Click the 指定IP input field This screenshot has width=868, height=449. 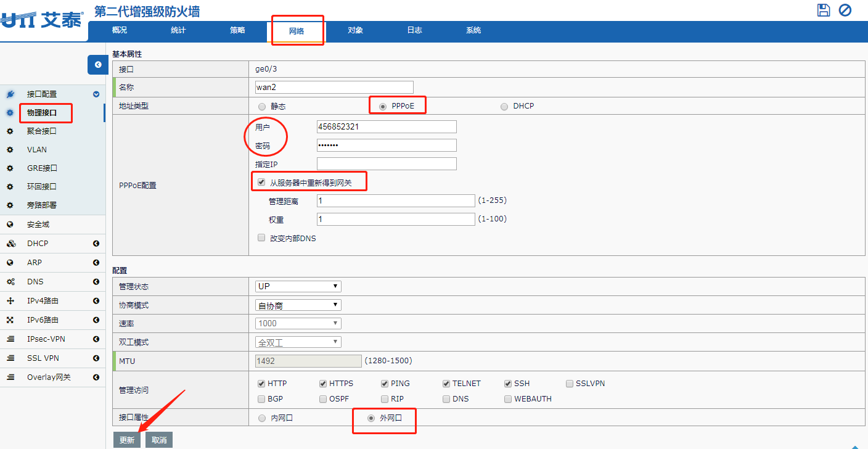click(387, 163)
